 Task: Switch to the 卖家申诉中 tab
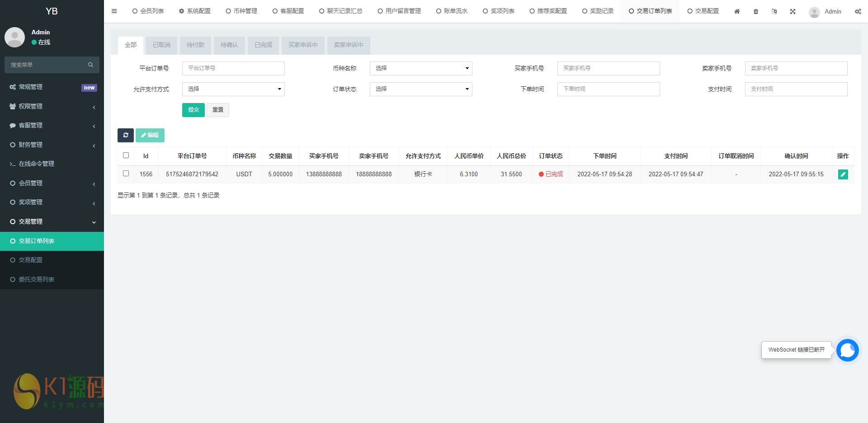click(349, 45)
